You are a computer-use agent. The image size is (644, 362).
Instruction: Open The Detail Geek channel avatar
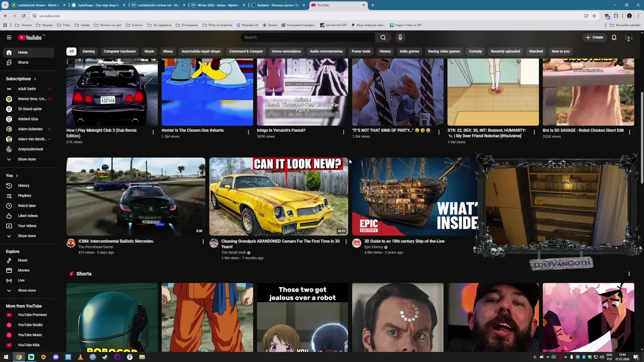[214, 243]
